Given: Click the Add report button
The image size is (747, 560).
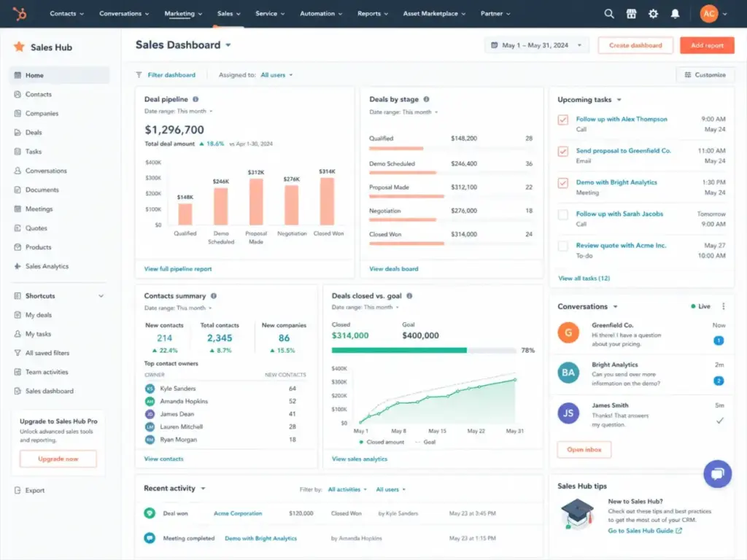Looking at the screenshot, I should [707, 45].
